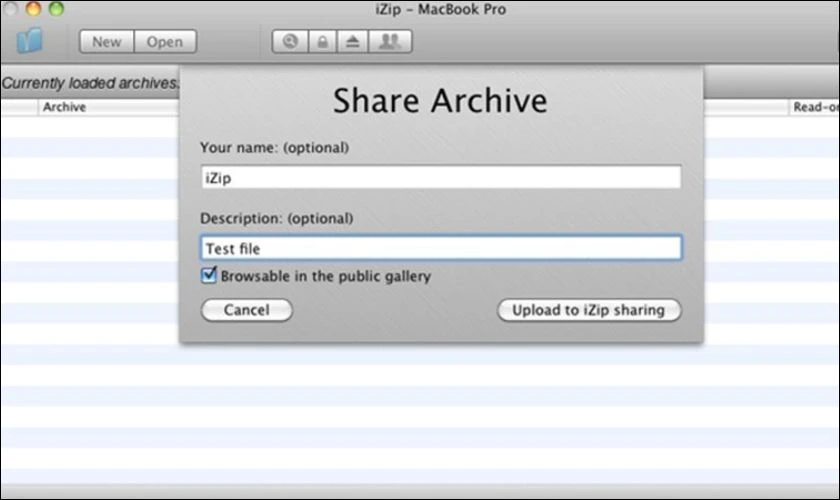Click the 'Currently loaded archives' text

tap(90, 83)
